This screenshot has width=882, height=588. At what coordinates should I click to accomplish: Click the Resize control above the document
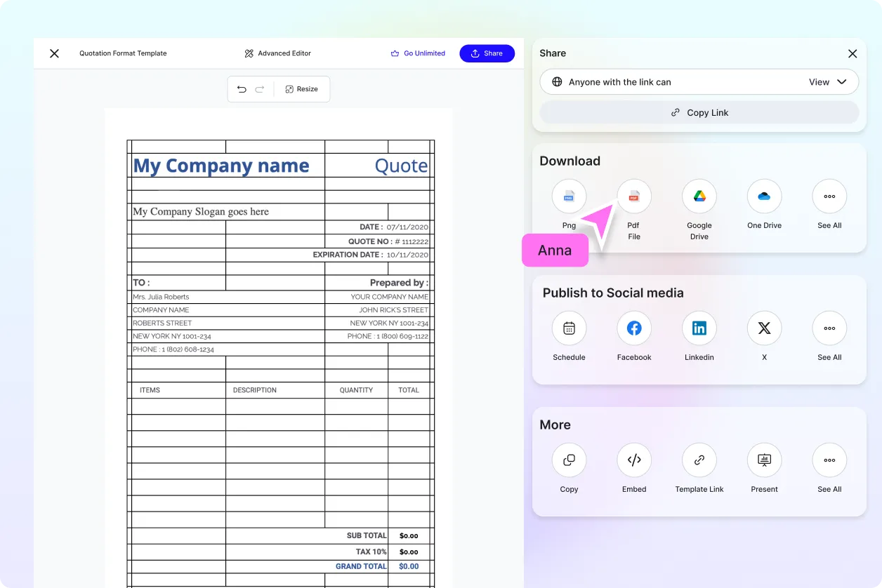302,88
